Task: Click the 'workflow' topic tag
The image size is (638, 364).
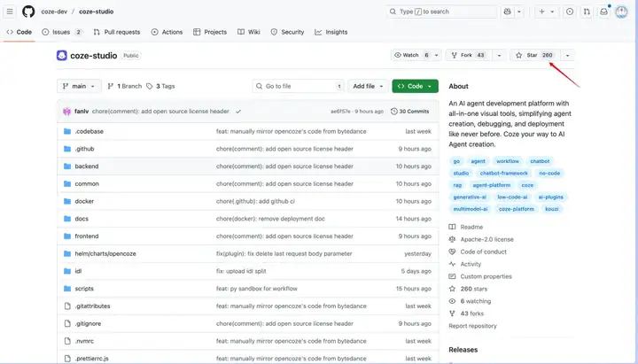Action: (508, 161)
